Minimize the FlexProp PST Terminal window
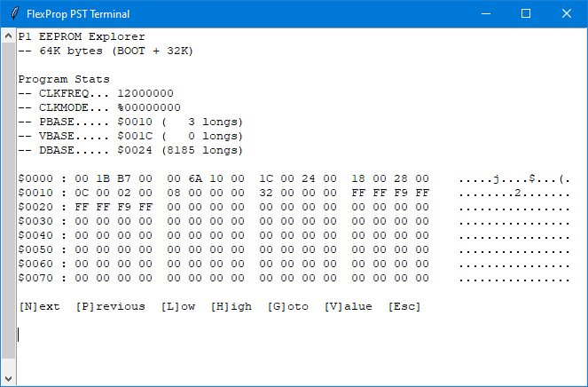The width and height of the screenshot is (588, 387). [x=485, y=13]
